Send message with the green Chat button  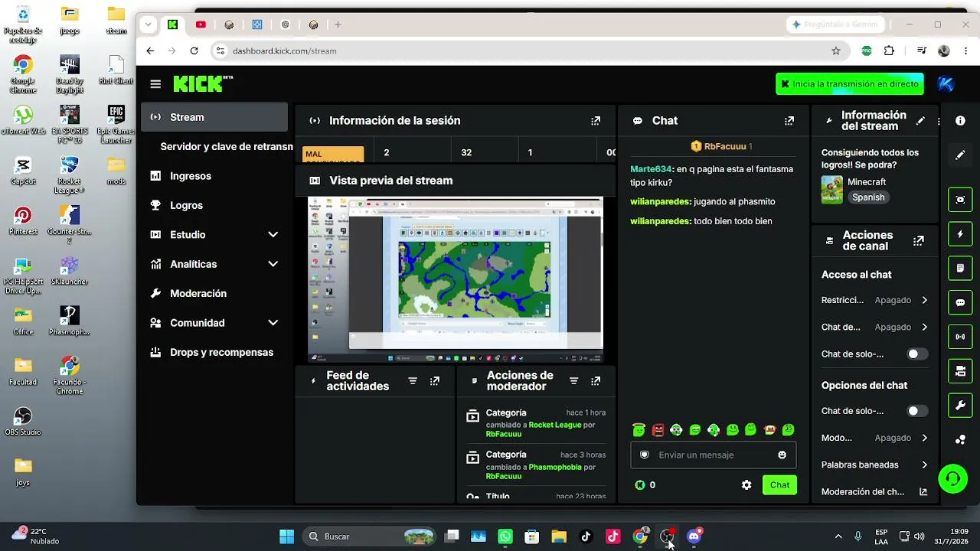tap(779, 485)
